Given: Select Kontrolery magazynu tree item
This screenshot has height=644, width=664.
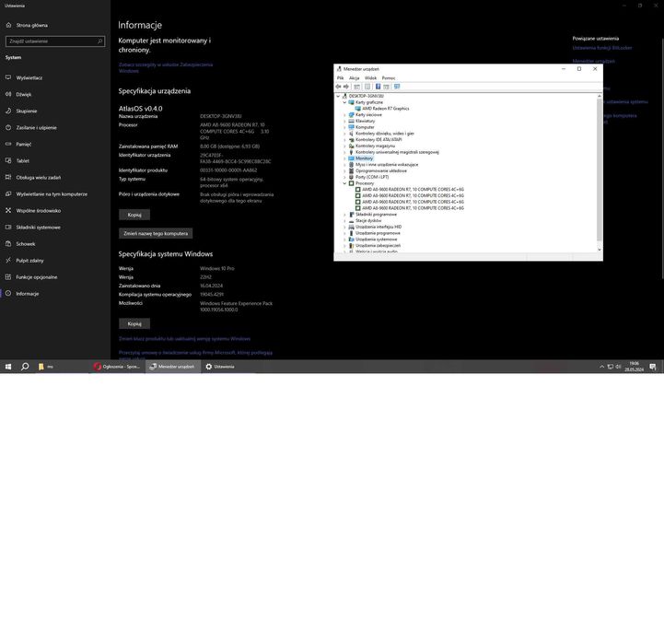Looking at the screenshot, I should pyautogui.click(x=375, y=146).
